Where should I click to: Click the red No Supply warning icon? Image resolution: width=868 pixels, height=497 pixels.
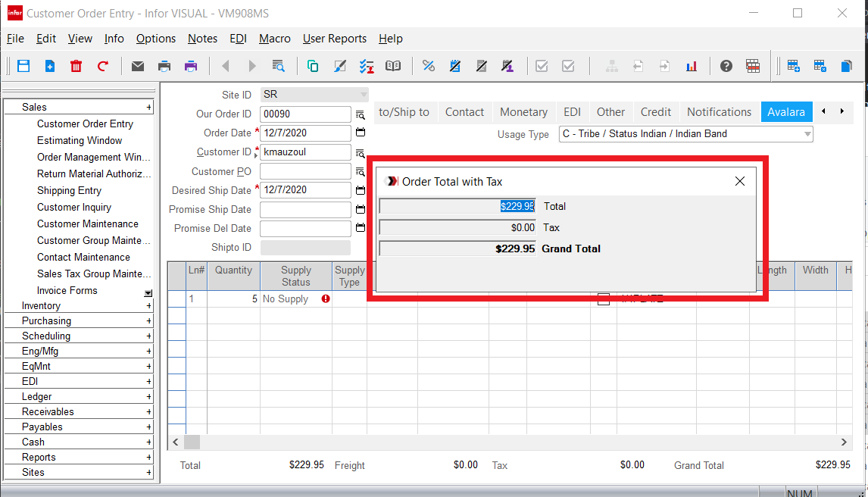326,299
